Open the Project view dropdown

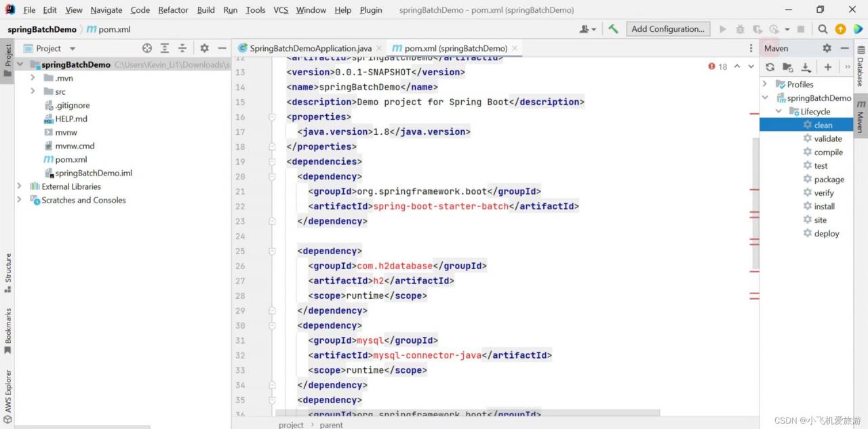(x=73, y=49)
